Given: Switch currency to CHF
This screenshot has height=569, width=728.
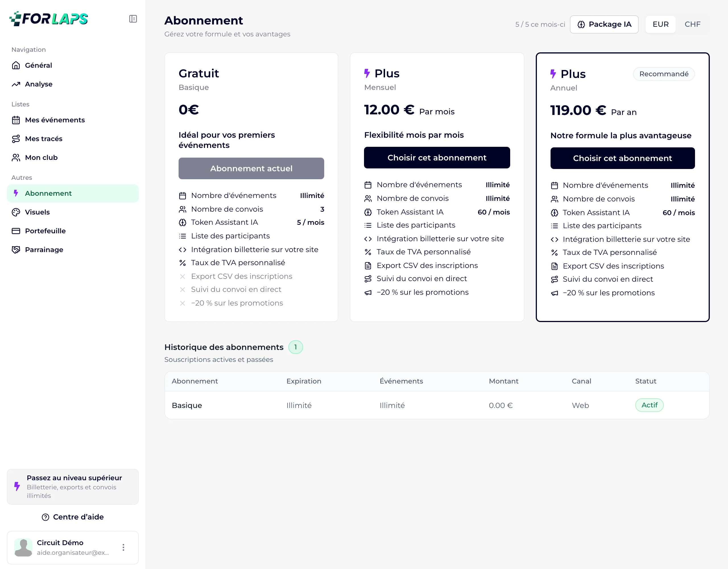Looking at the screenshot, I should (692, 24).
